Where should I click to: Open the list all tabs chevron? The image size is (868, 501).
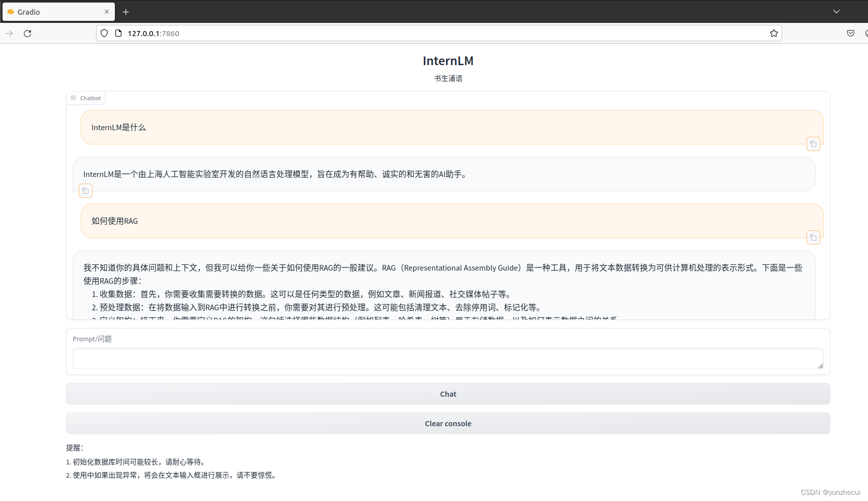836,12
